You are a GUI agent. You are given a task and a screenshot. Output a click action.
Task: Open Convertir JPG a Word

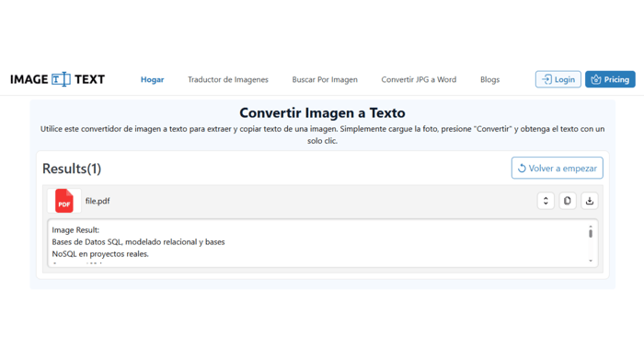[x=419, y=79]
